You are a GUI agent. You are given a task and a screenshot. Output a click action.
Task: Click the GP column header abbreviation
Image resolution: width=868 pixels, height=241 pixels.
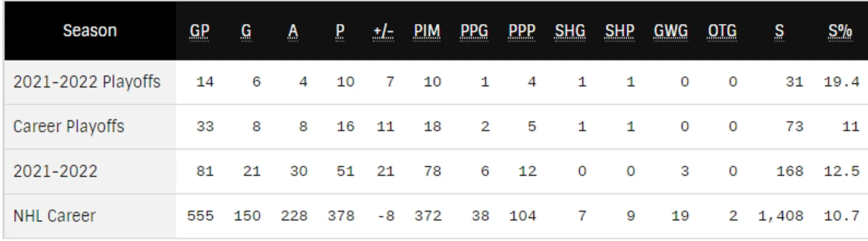[x=200, y=31]
